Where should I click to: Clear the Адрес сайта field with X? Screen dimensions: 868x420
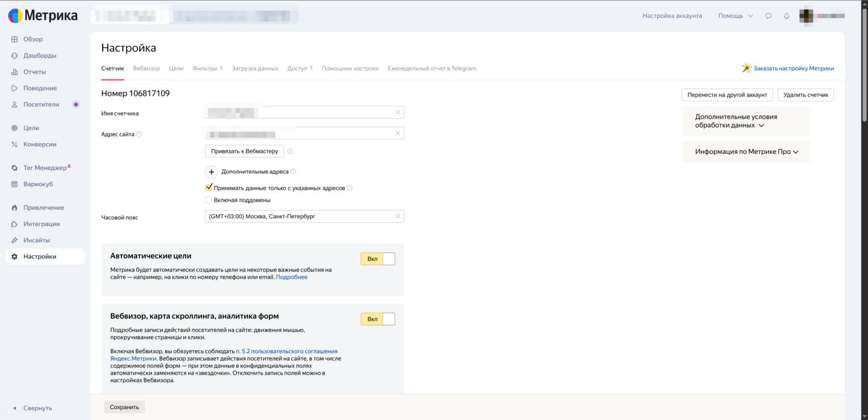click(397, 133)
